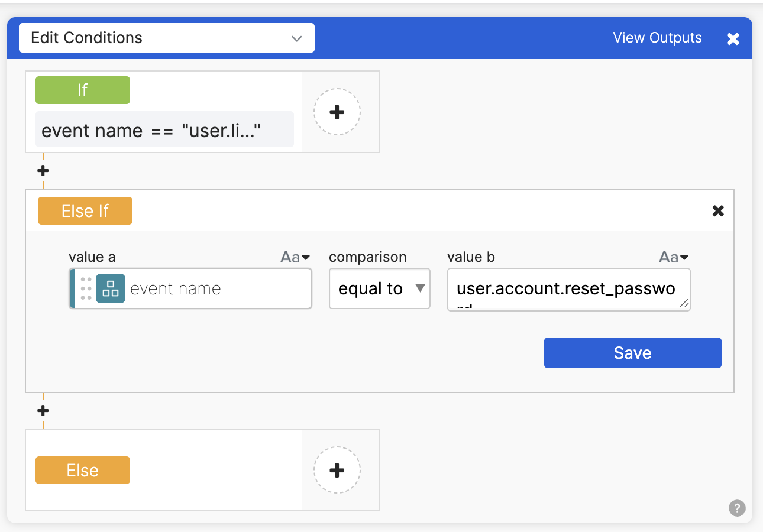Select the green If label
The width and height of the screenshot is (763, 532).
tap(82, 90)
